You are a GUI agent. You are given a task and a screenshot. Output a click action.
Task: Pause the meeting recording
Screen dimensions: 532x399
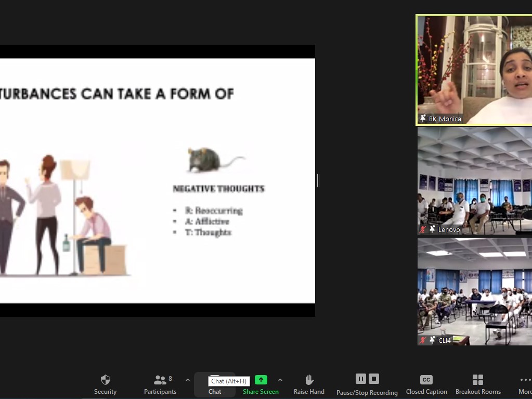[360, 379]
